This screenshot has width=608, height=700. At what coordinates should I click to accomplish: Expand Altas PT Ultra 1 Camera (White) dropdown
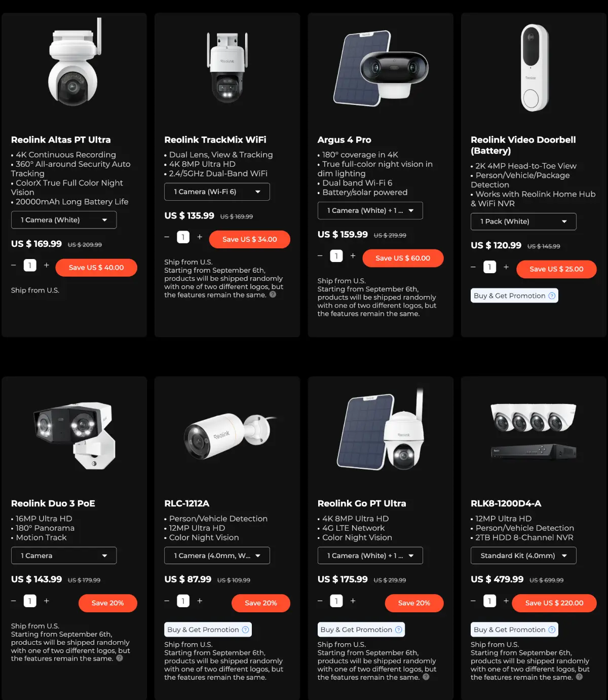[64, 220]
